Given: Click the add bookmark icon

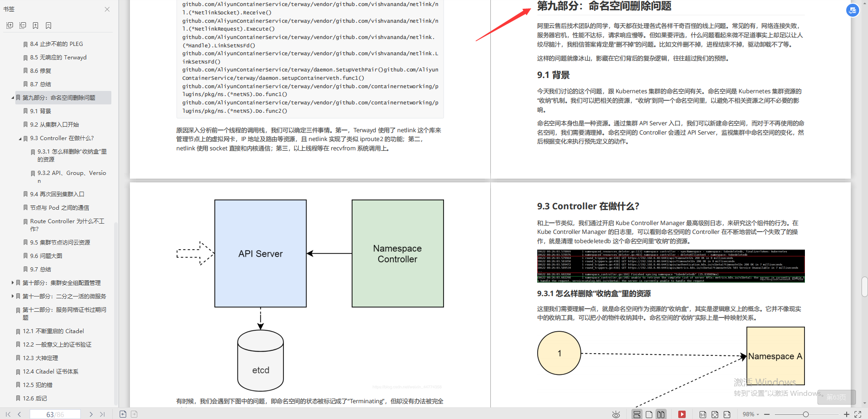Looking at the screenshot, I should (35, 26).
